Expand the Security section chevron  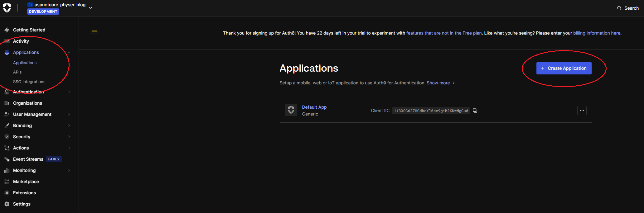pyautogui.click(x=69, y=137)
